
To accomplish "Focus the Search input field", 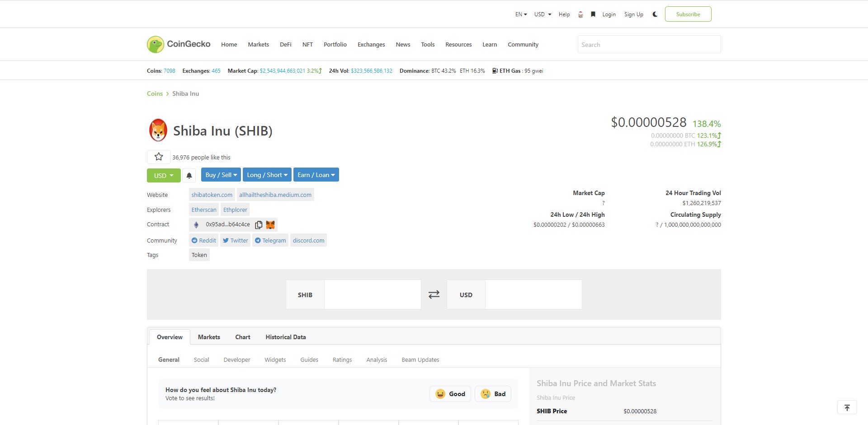I will pos(649,44).
